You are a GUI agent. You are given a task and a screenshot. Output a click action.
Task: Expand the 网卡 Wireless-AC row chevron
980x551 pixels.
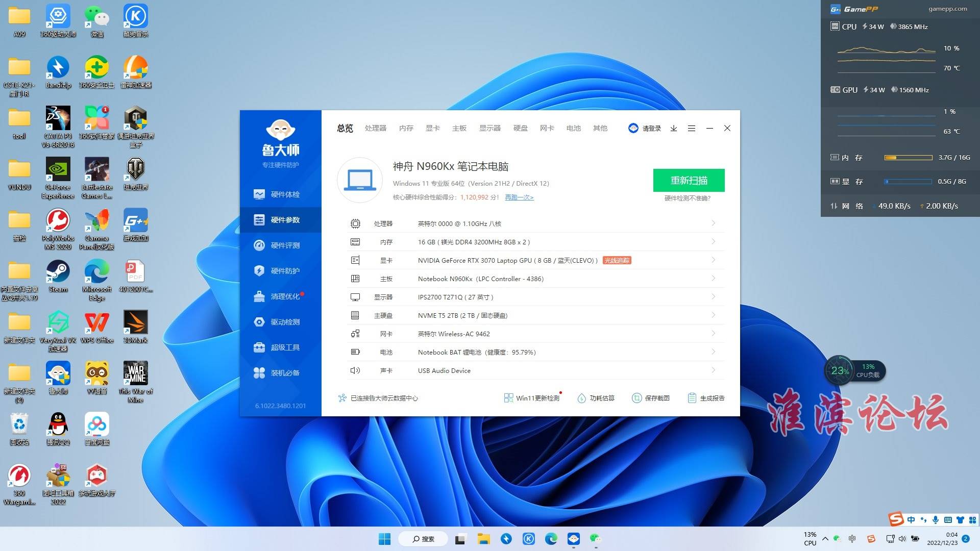pyautogui.click(x=714, y=333)
